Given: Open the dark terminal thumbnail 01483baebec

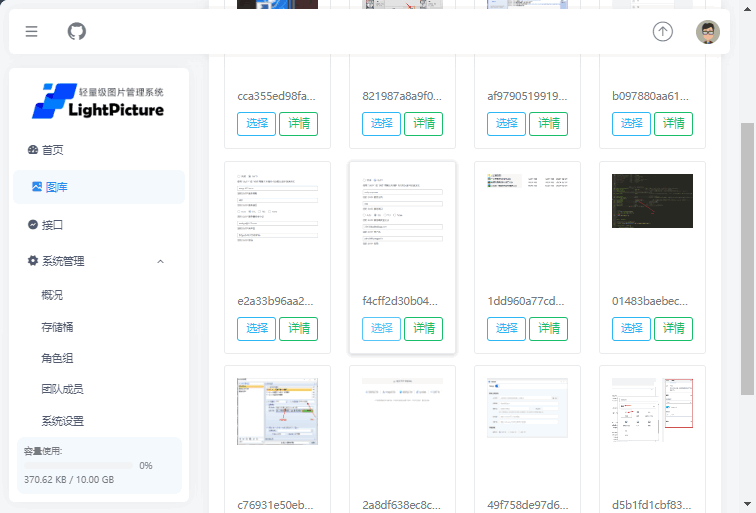Looking at the screenshot, I should 652,201.
